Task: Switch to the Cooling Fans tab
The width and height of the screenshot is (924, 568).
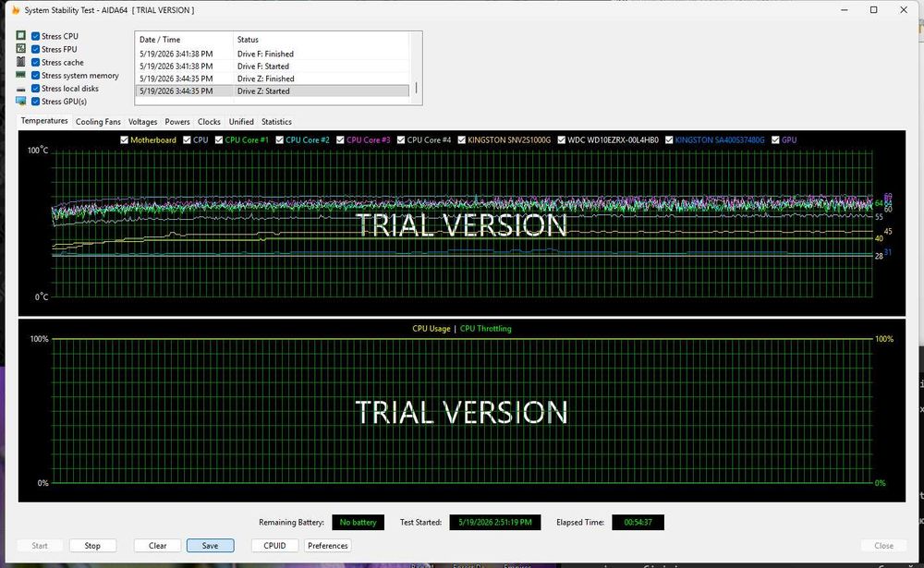Action: 98,122
